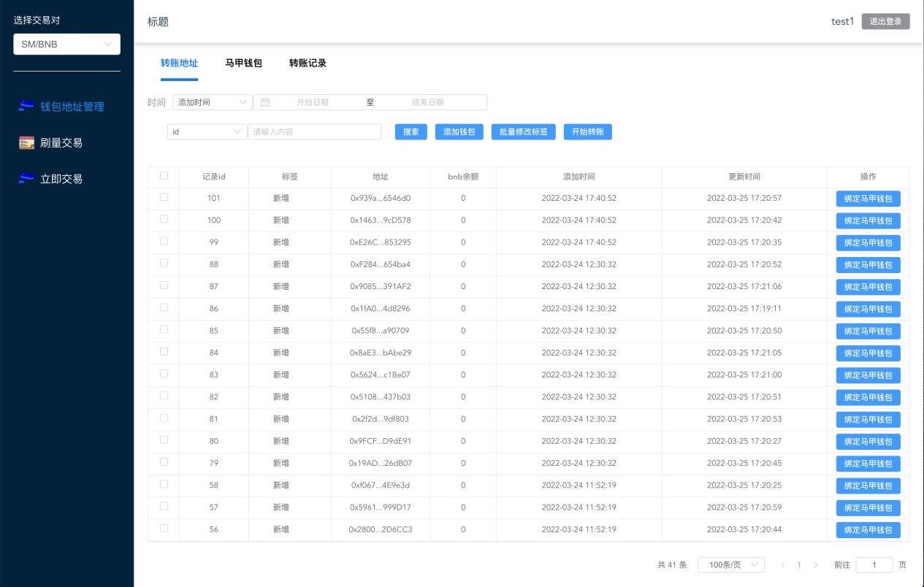The height and width of the screenshot is (587, 924).
Task: Expand the 添加时间 time type dropdown
Action: tap(213, 103)
